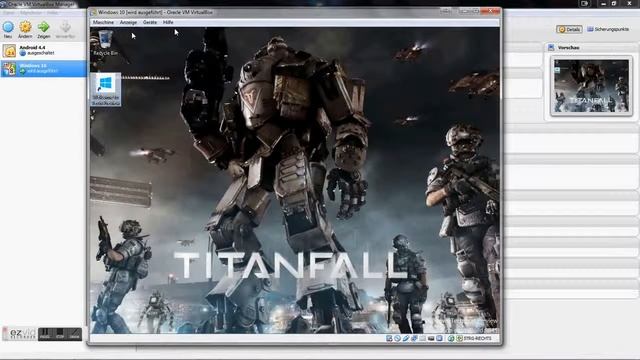Select the Windows 10 virtual machine entry

point(43,69)
